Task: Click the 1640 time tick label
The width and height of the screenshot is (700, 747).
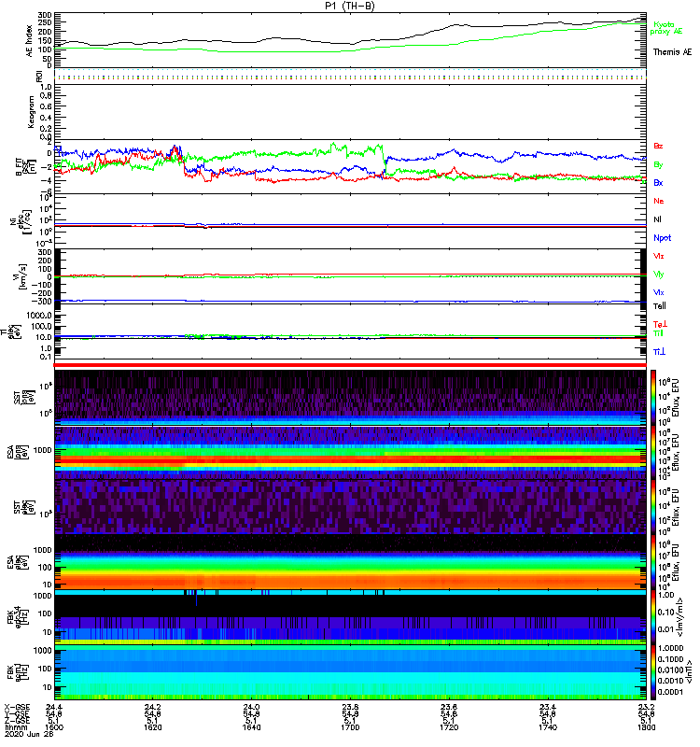Action: [251, 727]
